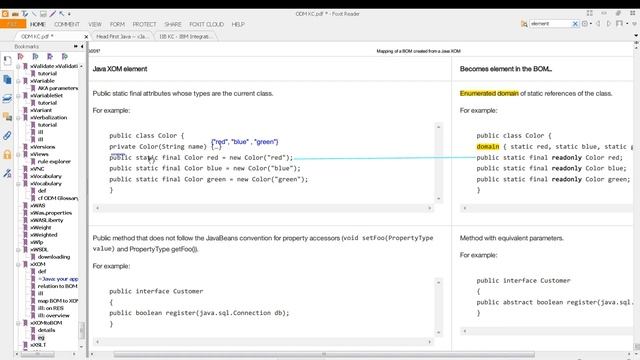Select the xWAS.properties bookmark
The image size is (640, 360).
pyautogui.click(x=51, y=213)
